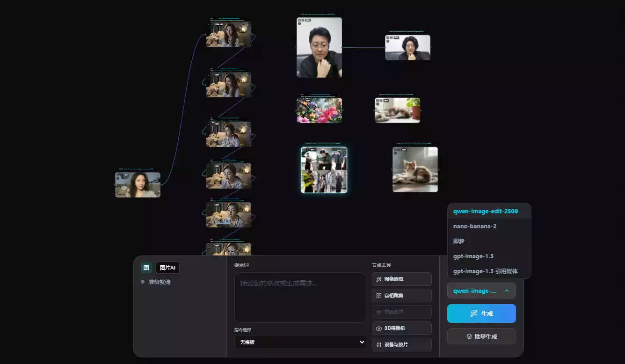The height and width of the screenshot is (364, 625).
Task: Activate the 3D摄像机 camera tool
Action: (401, 328)
